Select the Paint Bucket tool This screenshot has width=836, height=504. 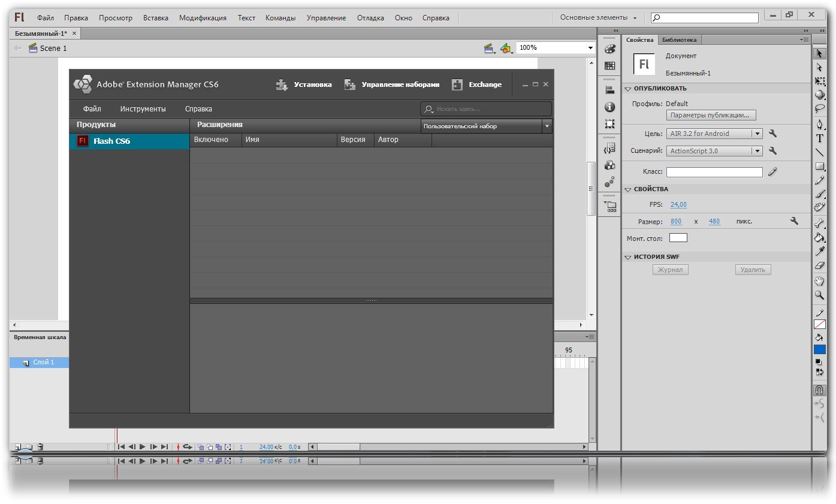[819, 237]
